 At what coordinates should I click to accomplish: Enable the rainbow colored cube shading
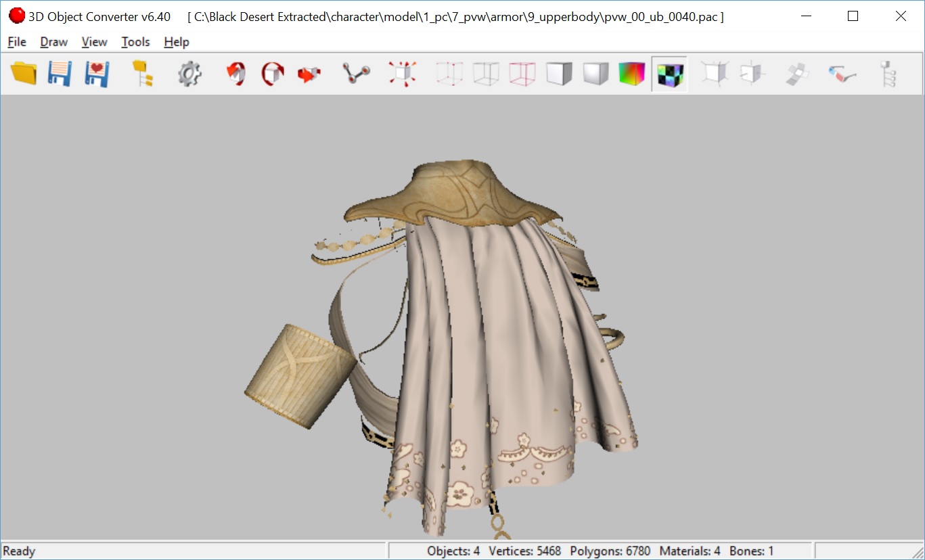[x=632, y=73]
